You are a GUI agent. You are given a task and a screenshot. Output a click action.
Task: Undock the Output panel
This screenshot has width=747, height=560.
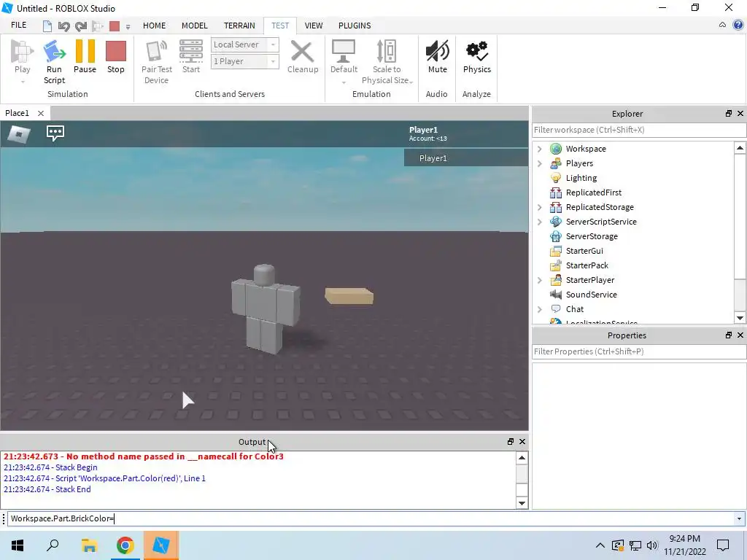[x=511, y=442]
